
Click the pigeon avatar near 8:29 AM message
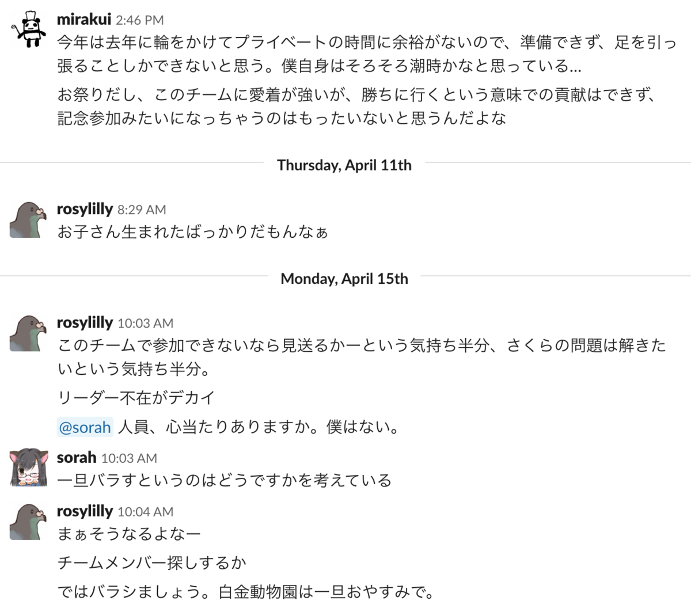click(26, 219)
